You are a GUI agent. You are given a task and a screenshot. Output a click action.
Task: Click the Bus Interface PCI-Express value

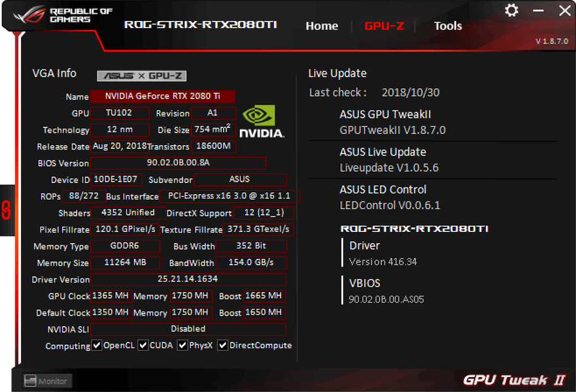(229, 197)
